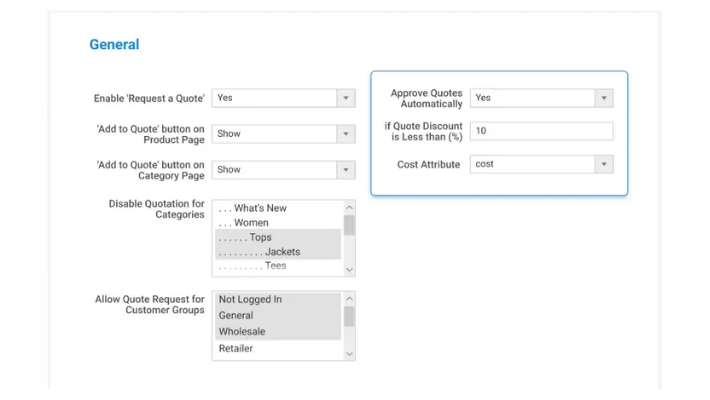Select Retailer customer group
The image size is (710, 400).
click(x=236, y=348)
